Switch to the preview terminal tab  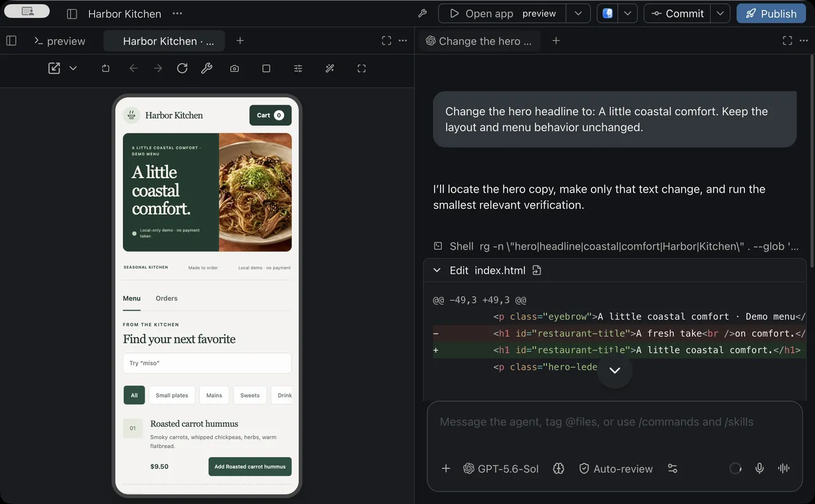(x=59, y=41)
